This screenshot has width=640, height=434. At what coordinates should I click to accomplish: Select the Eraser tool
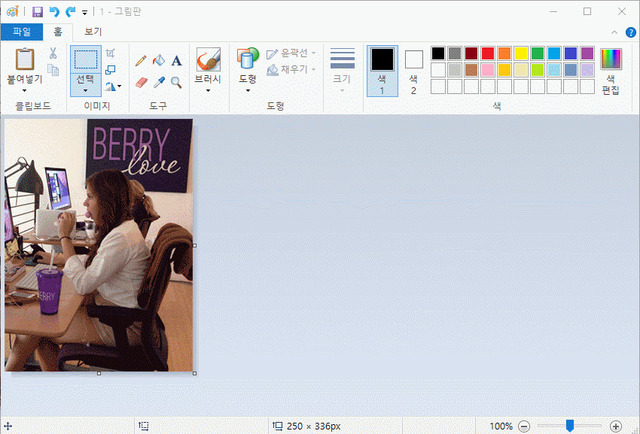[x=141, y=82]
